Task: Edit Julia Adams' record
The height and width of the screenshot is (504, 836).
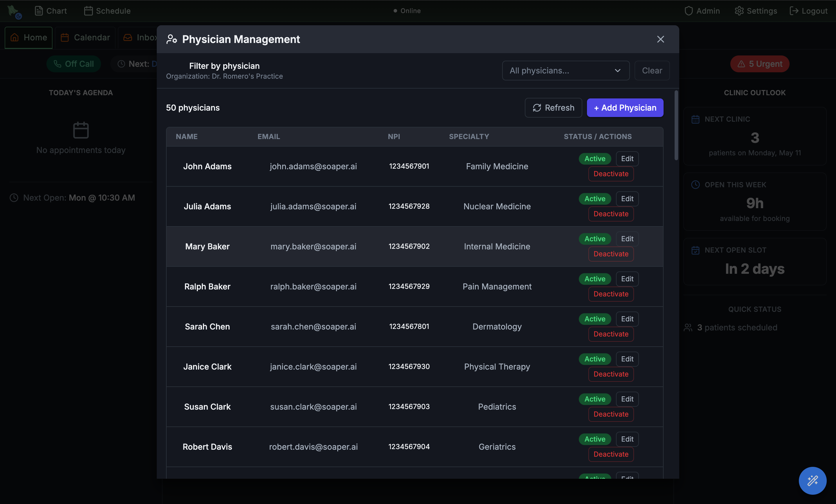Action: (627, 199)
